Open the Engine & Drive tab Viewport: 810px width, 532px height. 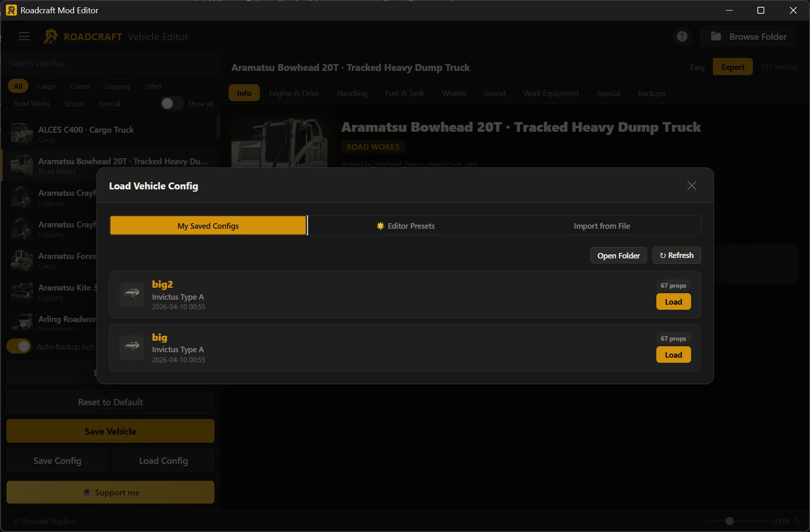click(294, 93)
